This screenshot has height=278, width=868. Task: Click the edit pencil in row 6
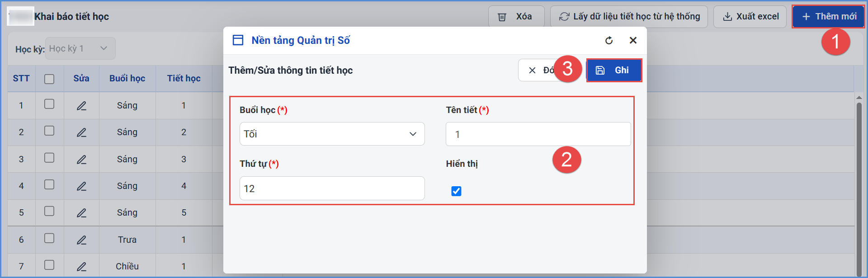pos(81,240)
